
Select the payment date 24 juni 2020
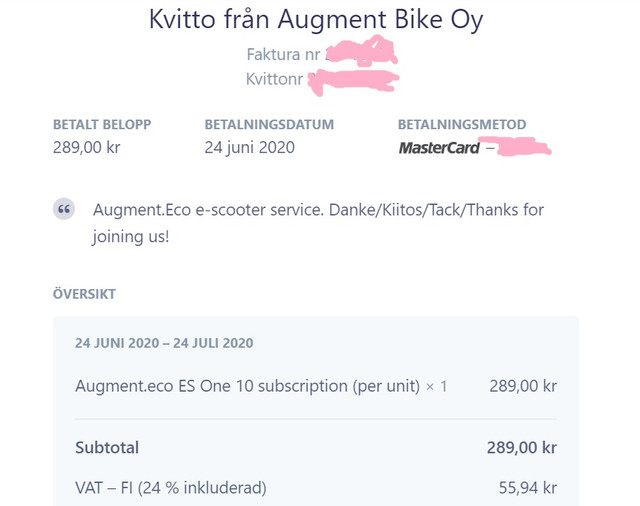[249, 147]
